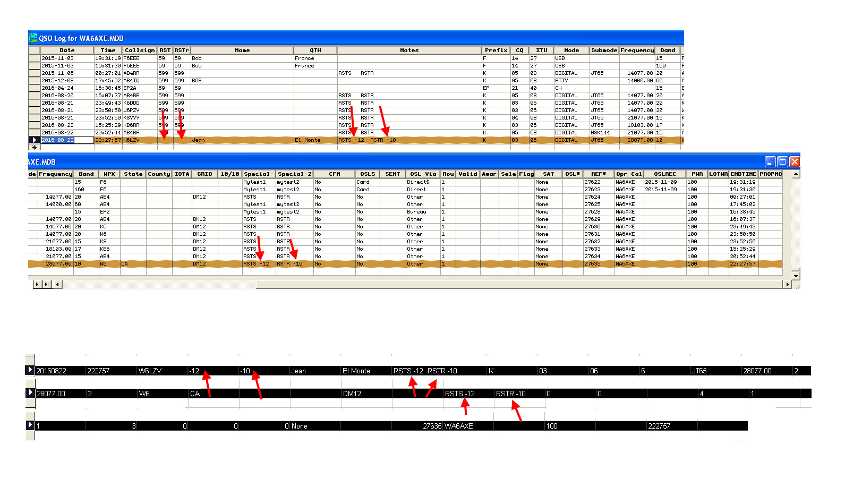Click the ENDTIME column header
Viewport: 845px width, 504px height.
point(743,174)
